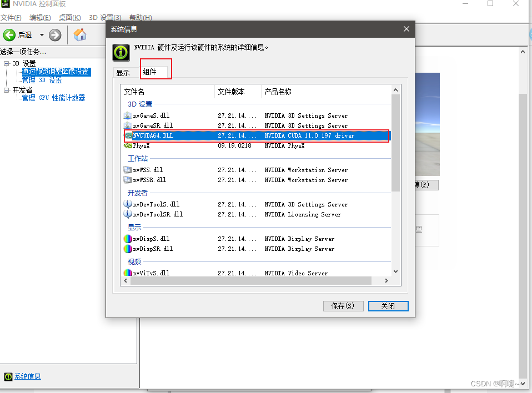This screenshot has height=393, width=532.
Task: Collapse the 开发者 tree node
Action: 6,90
